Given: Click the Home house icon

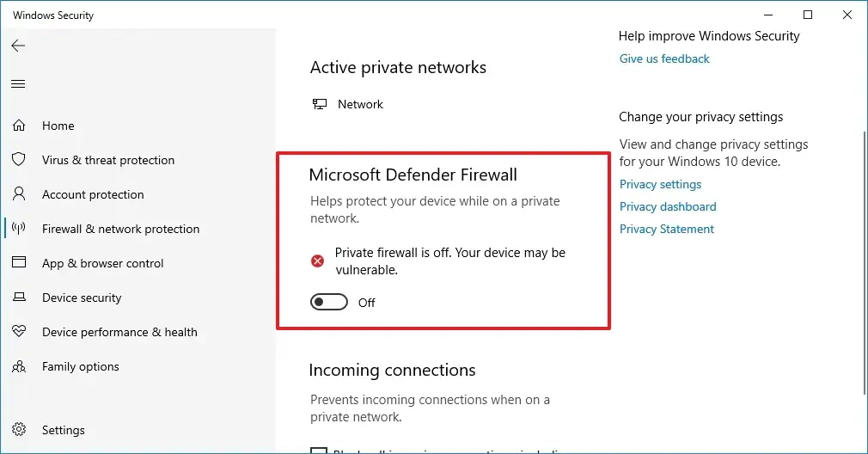Looking at the screenshot, I should (19, 126).
